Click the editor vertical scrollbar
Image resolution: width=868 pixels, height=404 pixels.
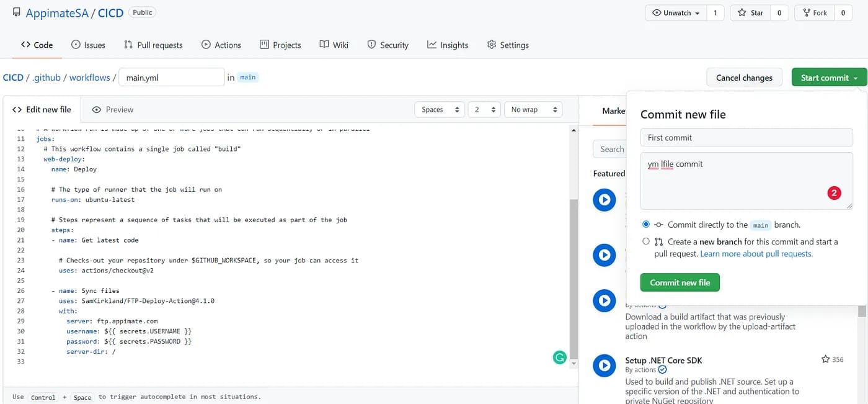pyautogui.click(x=573, y=273)
